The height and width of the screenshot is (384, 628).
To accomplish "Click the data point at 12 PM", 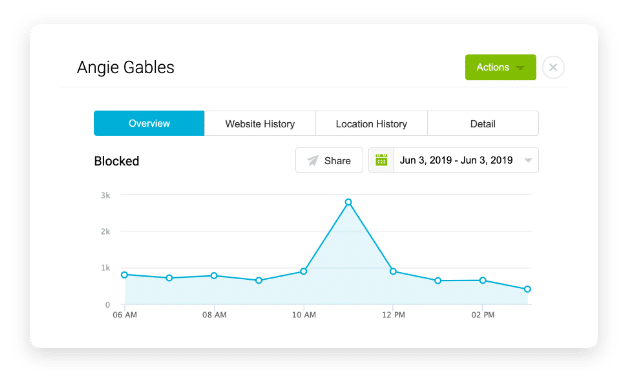I will pyautogui.click(x=393, y=271).
